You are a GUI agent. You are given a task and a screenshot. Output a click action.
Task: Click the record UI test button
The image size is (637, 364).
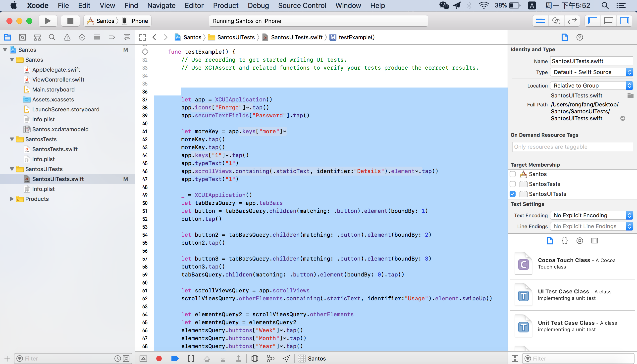coord(159,359)
